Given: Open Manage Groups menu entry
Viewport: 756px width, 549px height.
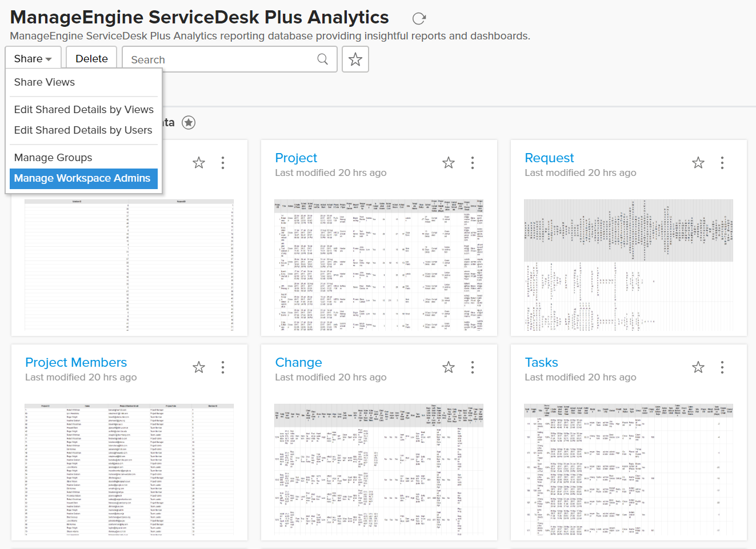Looking at the screenshot, I should [53, 158].
